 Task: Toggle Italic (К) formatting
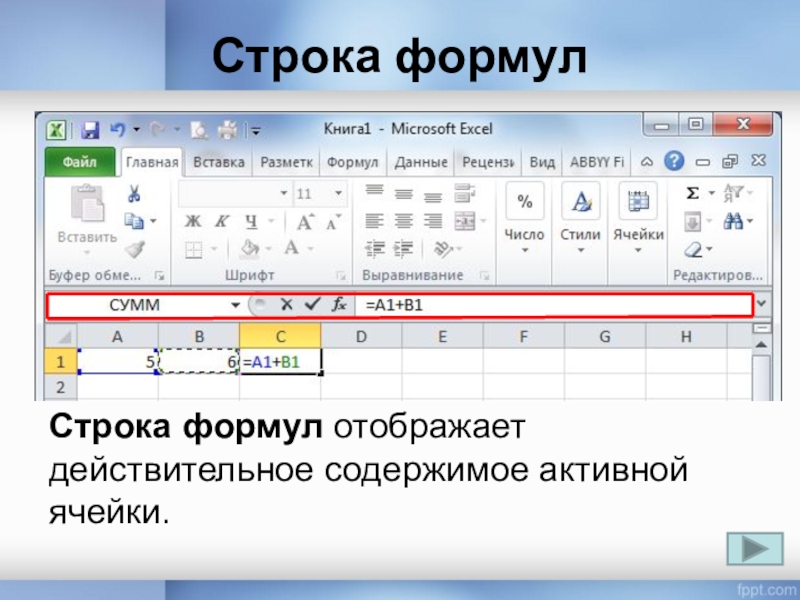pos(221,221)
